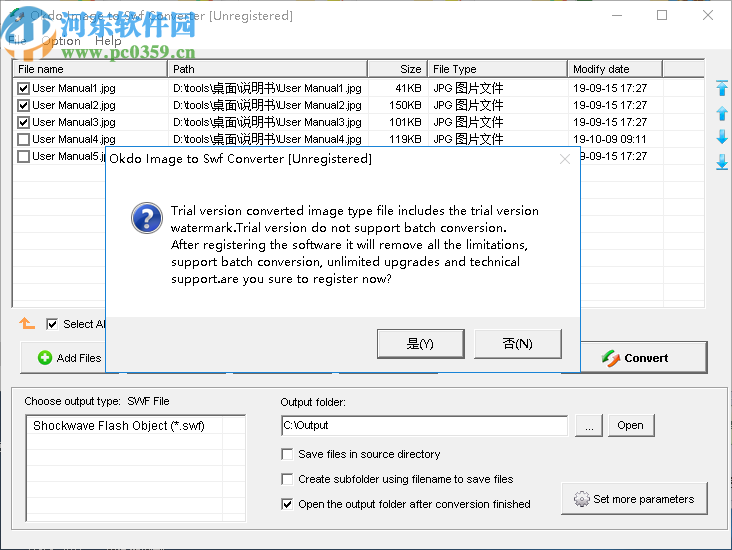732x550 pixels.
Task: Enable Save files in source directory
Action: coord(287,454)
